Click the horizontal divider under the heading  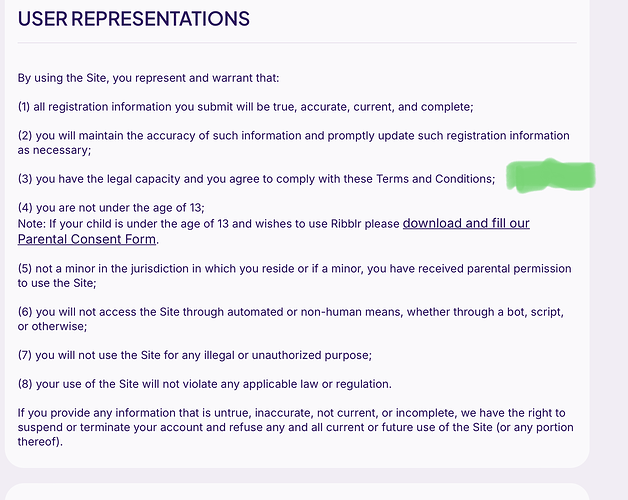point(297,42)
